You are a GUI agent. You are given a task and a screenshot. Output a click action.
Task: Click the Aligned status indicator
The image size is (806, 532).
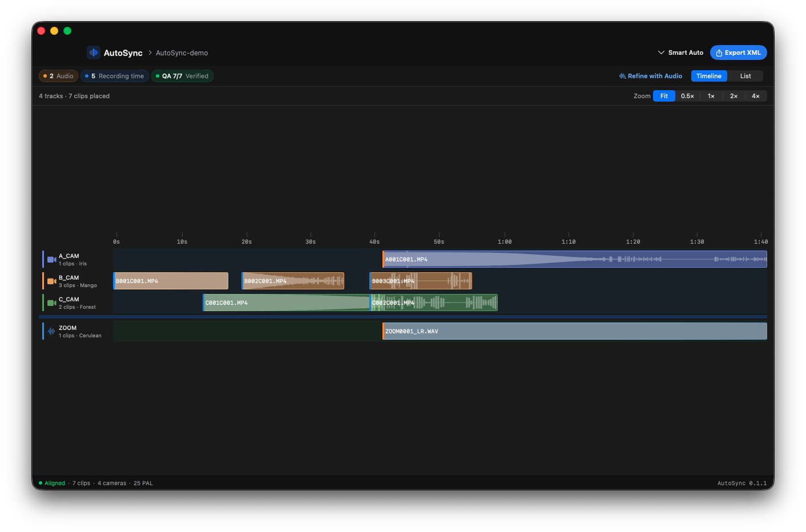pos(52,483)
